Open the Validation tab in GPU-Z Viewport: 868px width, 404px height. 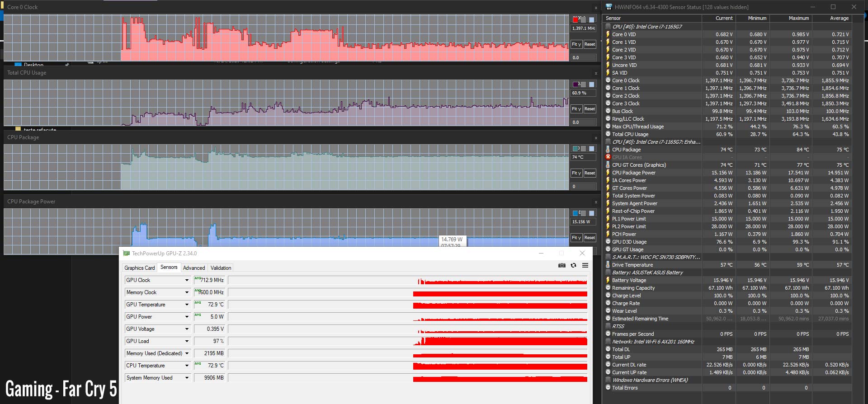tap(221, 268)
